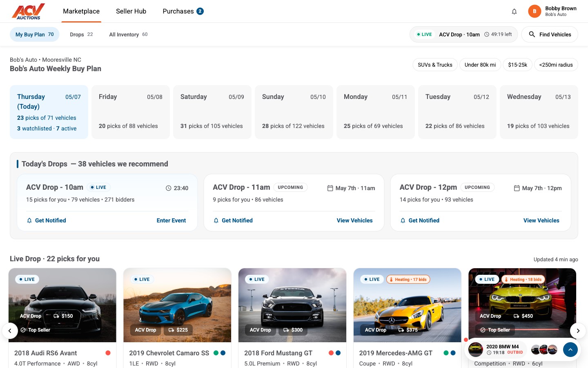Screen dimensions: 588x368
Task: Click the Top Seller badge icon on the BMW card
Action: 483,330
